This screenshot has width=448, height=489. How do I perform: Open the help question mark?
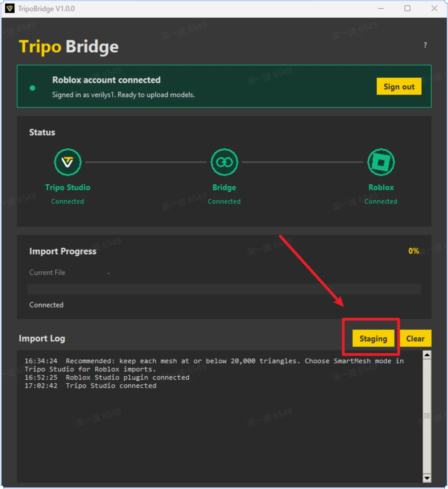coord(425,45)
